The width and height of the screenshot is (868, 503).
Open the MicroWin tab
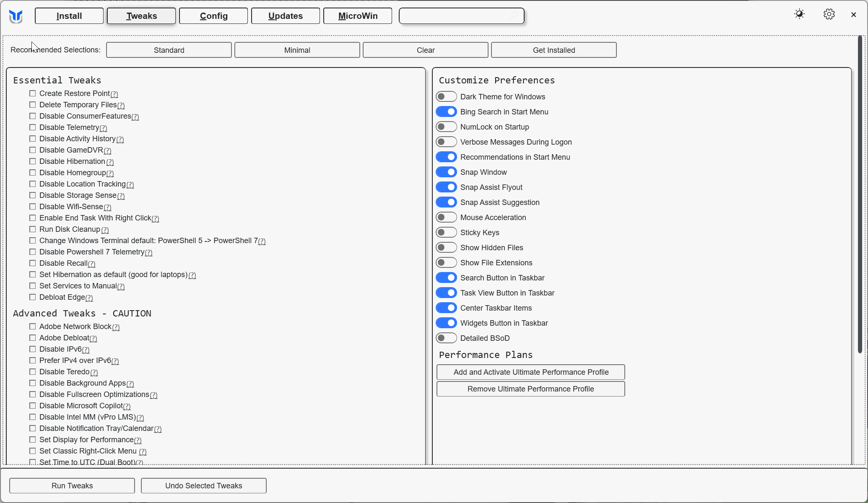(x=358, y=16)
